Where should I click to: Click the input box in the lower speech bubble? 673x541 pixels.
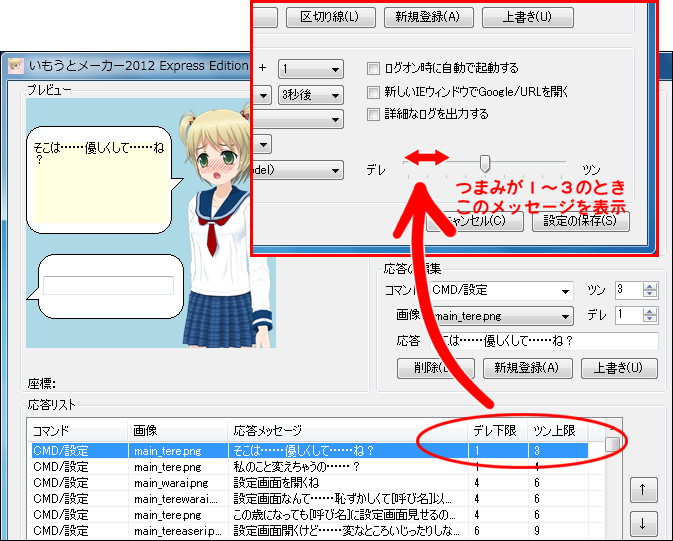(x=108, y=285)
